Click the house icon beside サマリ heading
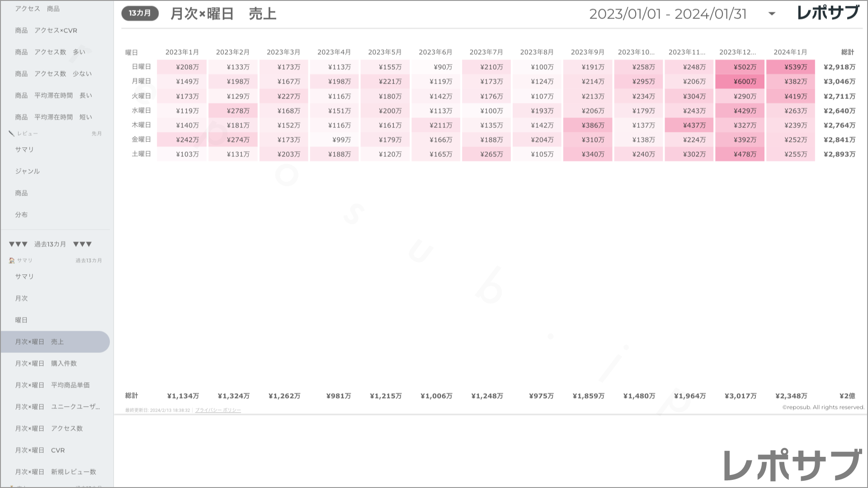This screenshot has height=488, width=868. coord(12,260)
